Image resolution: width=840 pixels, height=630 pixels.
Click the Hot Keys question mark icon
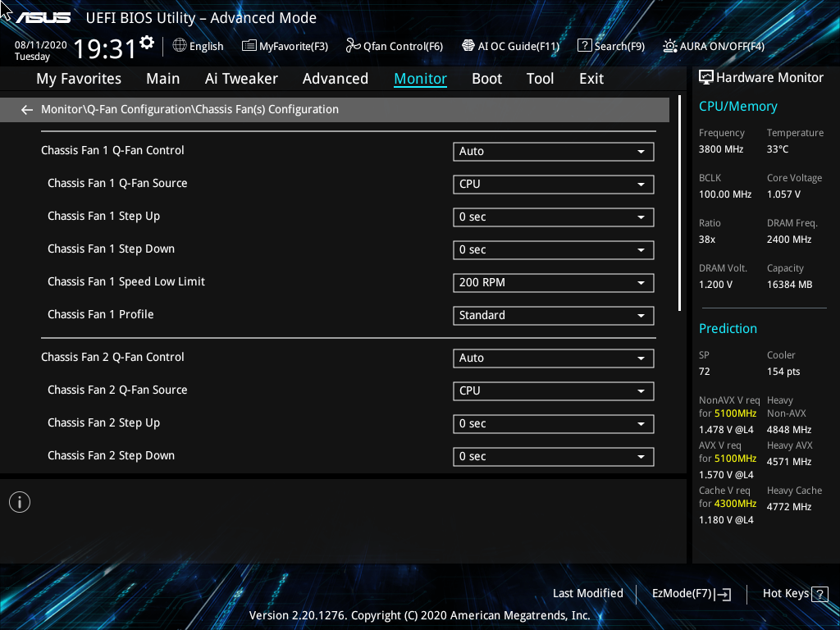click(819, 594)
